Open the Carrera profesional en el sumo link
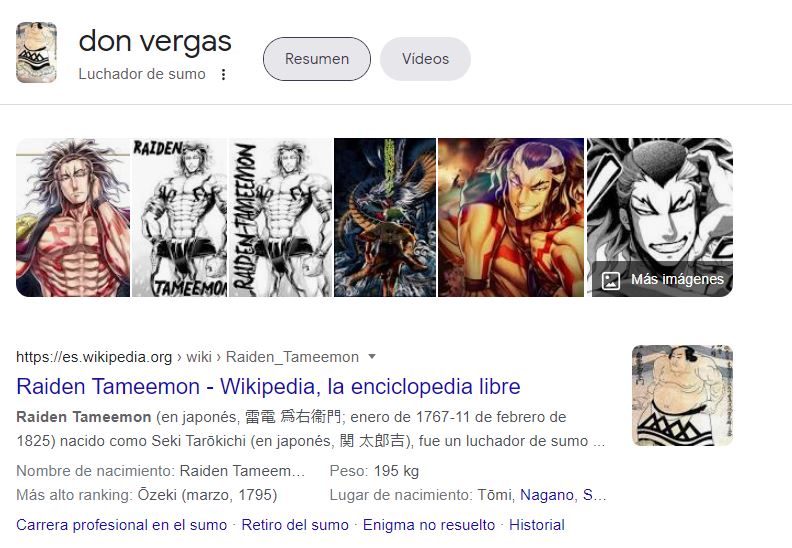This screenshot has height=548, width=792. 122,525
